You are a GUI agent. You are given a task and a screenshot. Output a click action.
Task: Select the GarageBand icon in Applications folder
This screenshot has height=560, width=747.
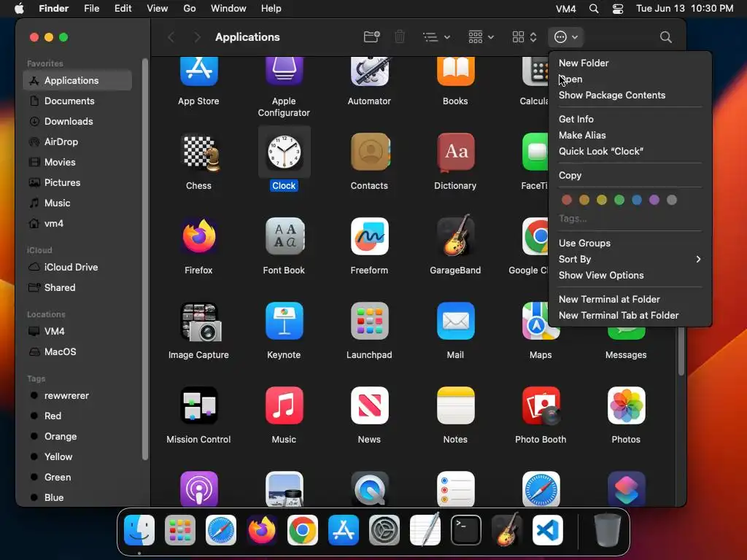[x=455, y=236]
